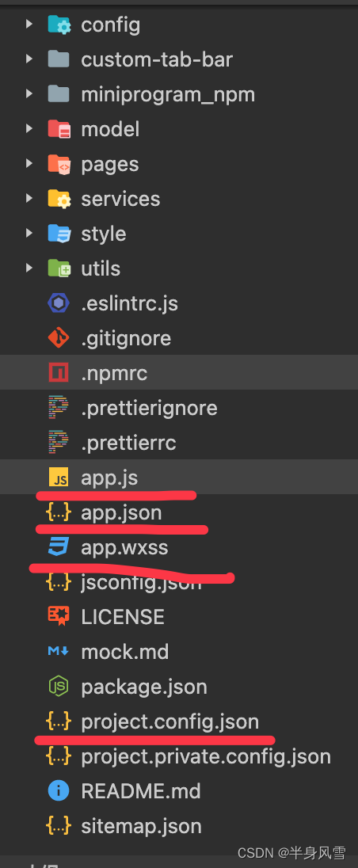The width and height of the screenshot is (358, 868).
Task: Click the git icon next to .gitignore
Action: (x=59, y=338)
